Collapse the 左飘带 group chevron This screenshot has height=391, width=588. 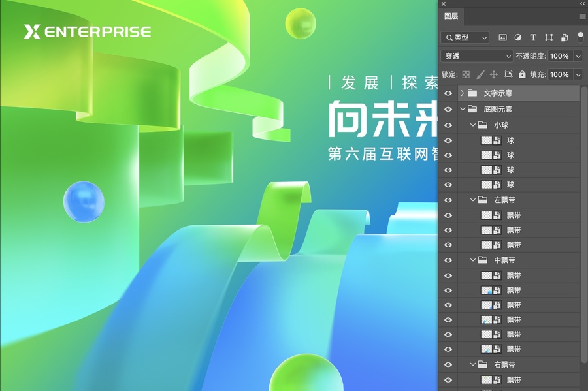click(473, 200)
